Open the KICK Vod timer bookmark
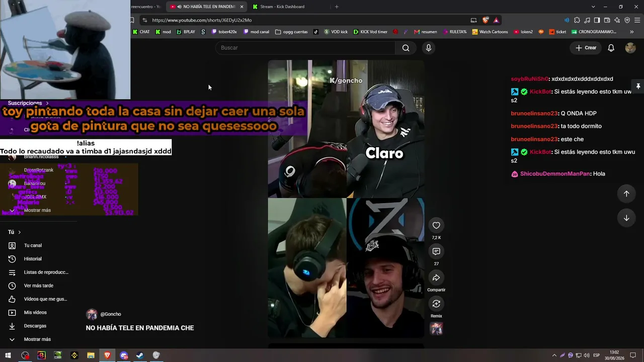Image resolution: width=644 pixels, height=362 pixels. (370, 32)
